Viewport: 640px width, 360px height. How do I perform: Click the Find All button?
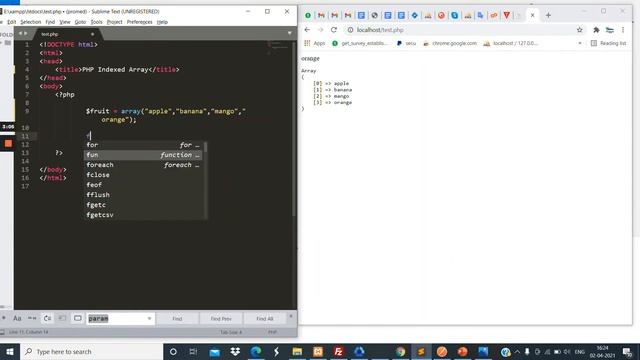click(265, 318)
